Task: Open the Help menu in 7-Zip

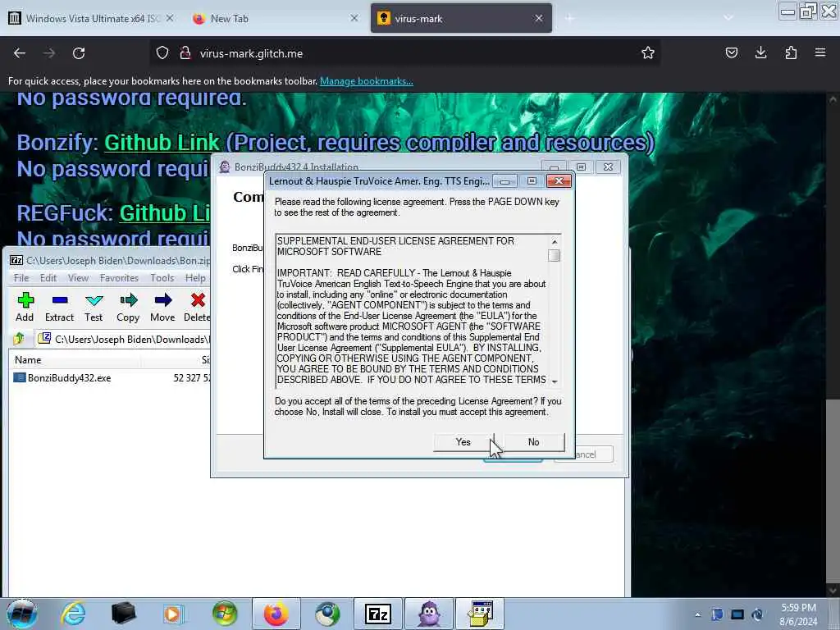Action: pos(195,277)
